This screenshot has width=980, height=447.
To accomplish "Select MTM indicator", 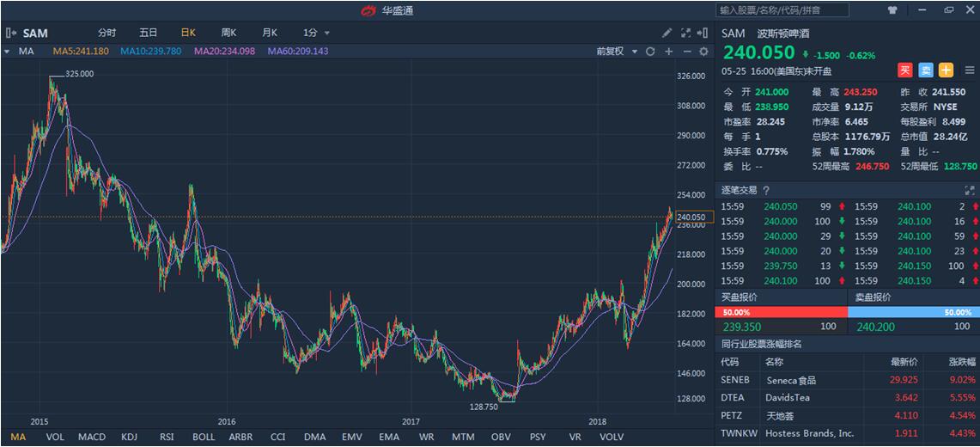I will pyautogui.click(x=464, y=437).
